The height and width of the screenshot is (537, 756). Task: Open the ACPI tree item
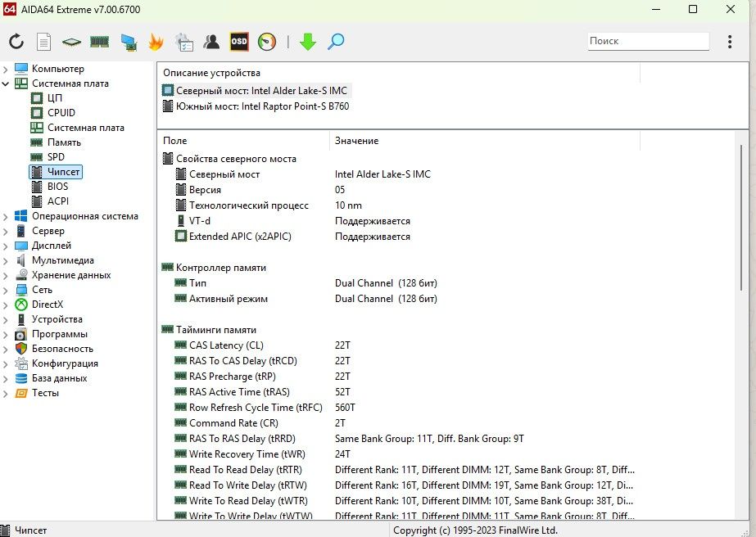[58, 201]
